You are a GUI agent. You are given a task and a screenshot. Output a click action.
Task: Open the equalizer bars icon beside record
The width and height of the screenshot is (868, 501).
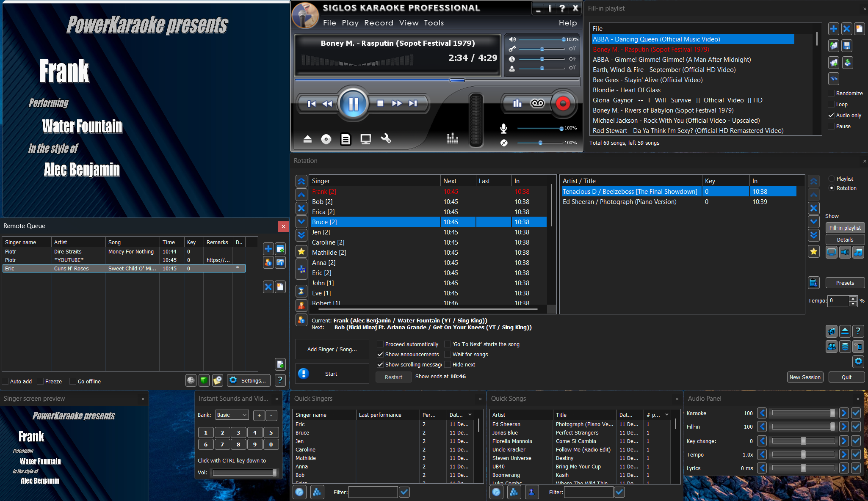[x=517, y=103]
